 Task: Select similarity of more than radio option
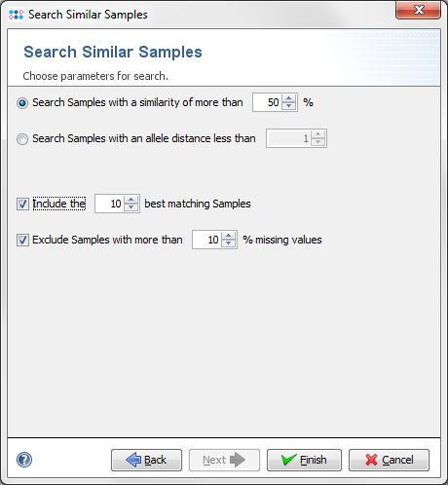pos(22,103)
